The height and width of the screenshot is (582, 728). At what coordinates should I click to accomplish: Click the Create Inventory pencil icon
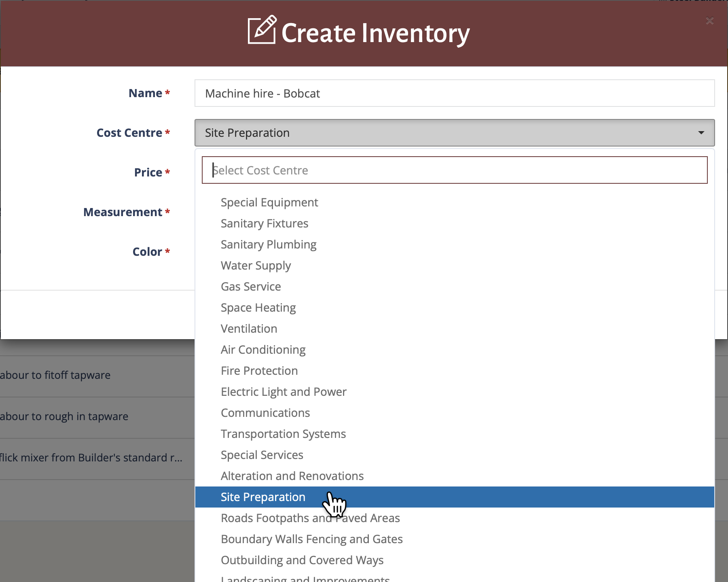262,30
